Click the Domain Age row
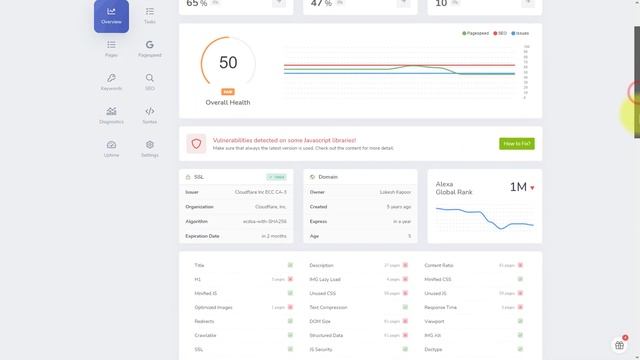The height and width of the screenshot is (360, 640). tap(360, 236)
